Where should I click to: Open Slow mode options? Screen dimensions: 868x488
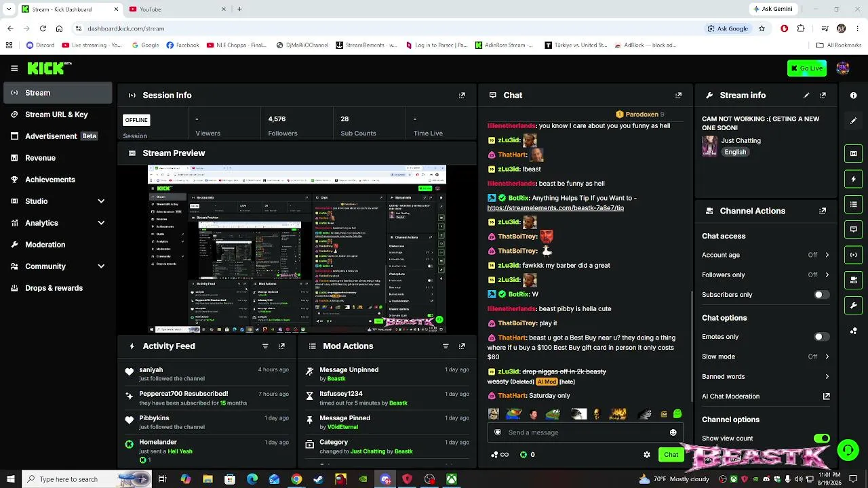pyautogui.click(x=766, y=357)
